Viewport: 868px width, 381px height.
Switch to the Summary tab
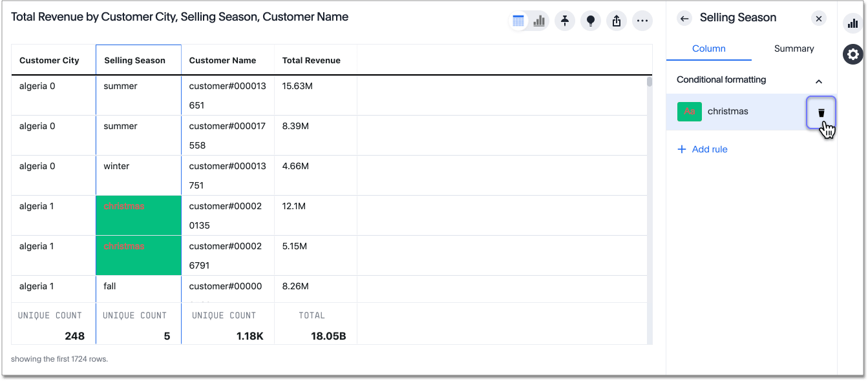[794, 48]
